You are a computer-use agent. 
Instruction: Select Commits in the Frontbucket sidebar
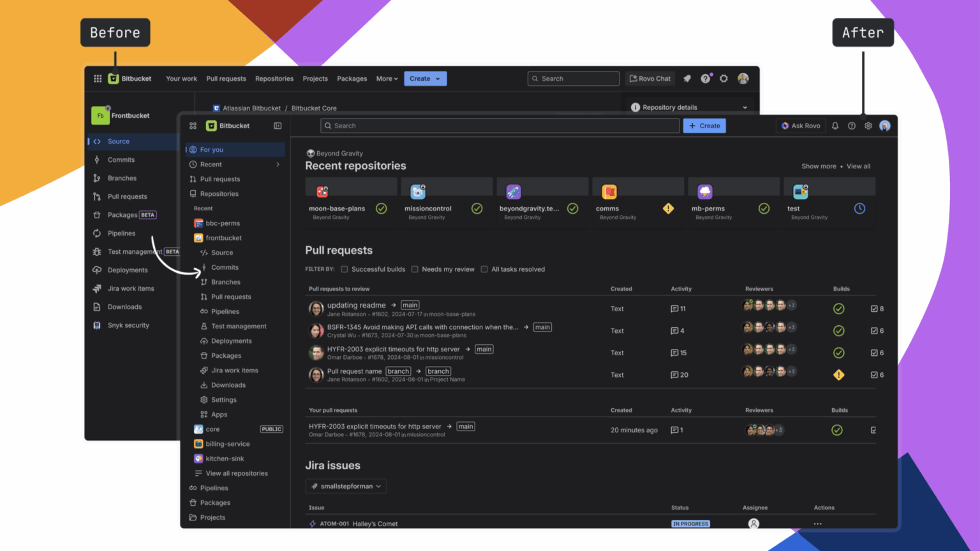tap(121, 159)
